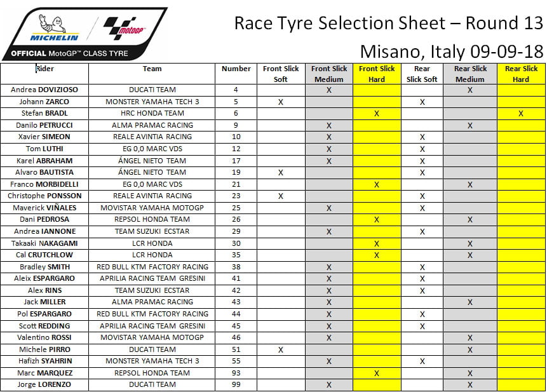This screenshot has height=392, width=547.
Task: Click the yellow Rear Slick Hard header
Action: point(521,74)
